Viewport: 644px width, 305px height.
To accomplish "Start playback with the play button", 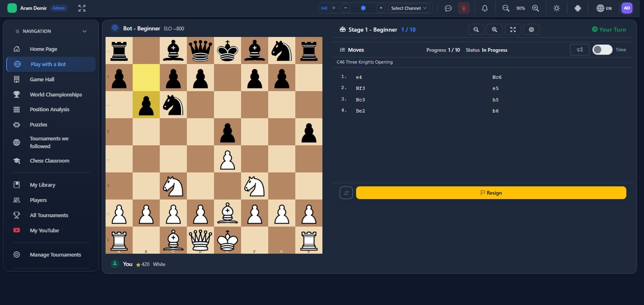I will coord(334,8).
